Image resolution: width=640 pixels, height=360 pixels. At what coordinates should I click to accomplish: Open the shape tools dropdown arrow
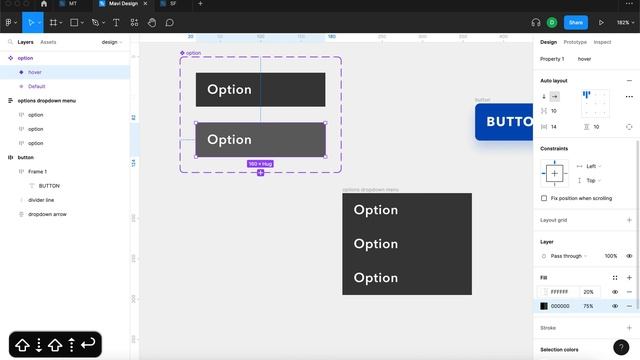[82, 23]
